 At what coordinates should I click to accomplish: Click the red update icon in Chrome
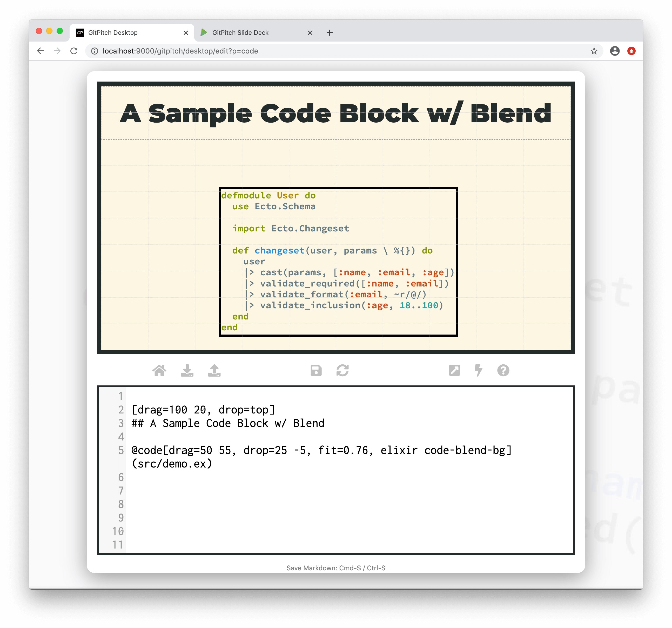coord(631,51)
